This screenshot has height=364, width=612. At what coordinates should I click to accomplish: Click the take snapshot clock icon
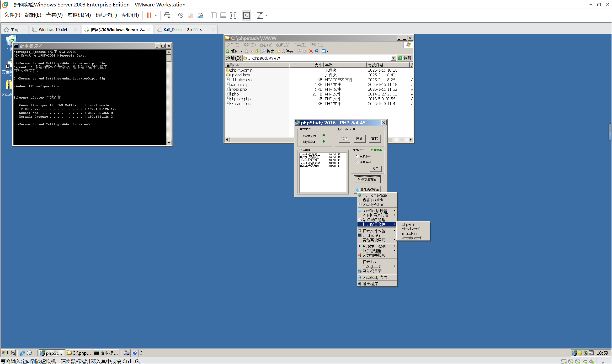coord(180,16)
